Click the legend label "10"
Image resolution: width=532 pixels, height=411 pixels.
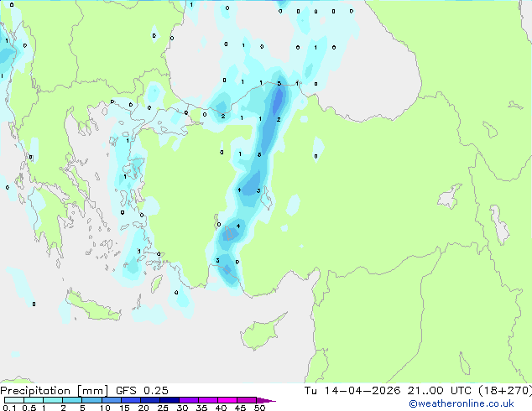click(105, 408)
